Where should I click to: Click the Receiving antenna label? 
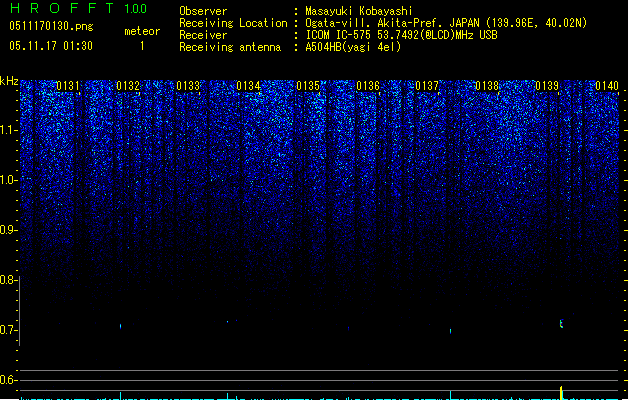coord(230,47)
